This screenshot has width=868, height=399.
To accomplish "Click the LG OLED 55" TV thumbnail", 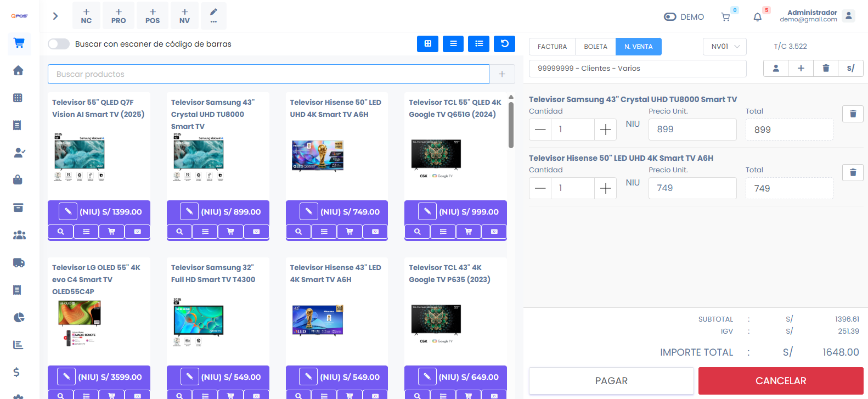I will coord(80,324).
